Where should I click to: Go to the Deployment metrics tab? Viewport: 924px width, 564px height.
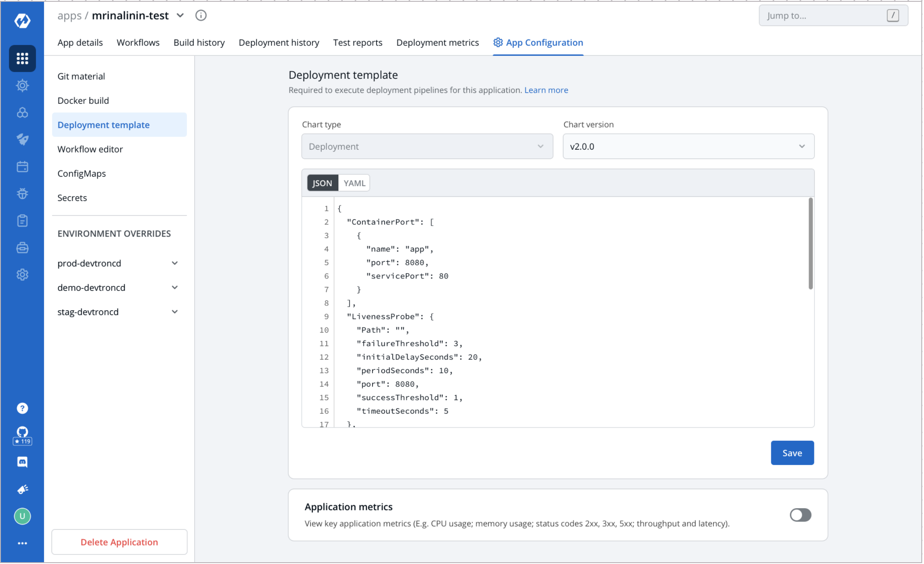tap(437, 43)
